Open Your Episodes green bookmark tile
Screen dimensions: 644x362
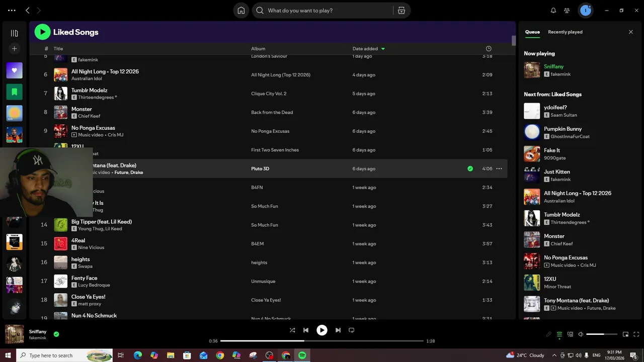point(14,92)
